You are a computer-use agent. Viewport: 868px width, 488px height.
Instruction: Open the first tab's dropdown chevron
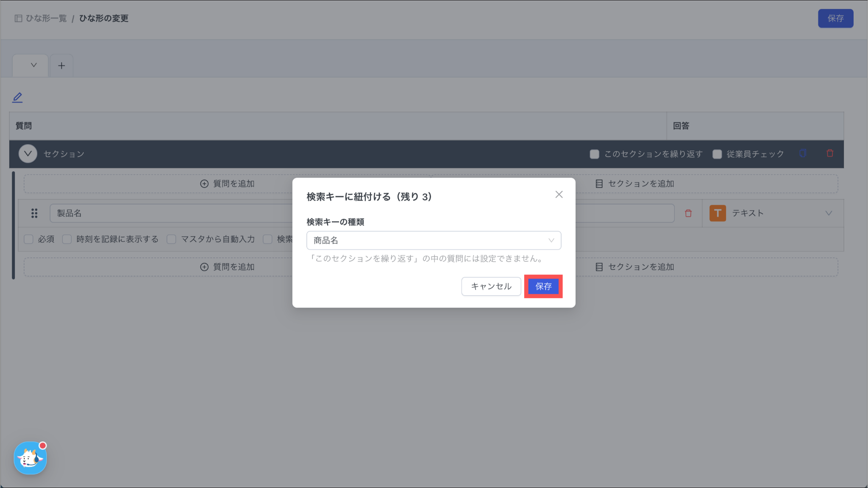click(x=33, y=65)
